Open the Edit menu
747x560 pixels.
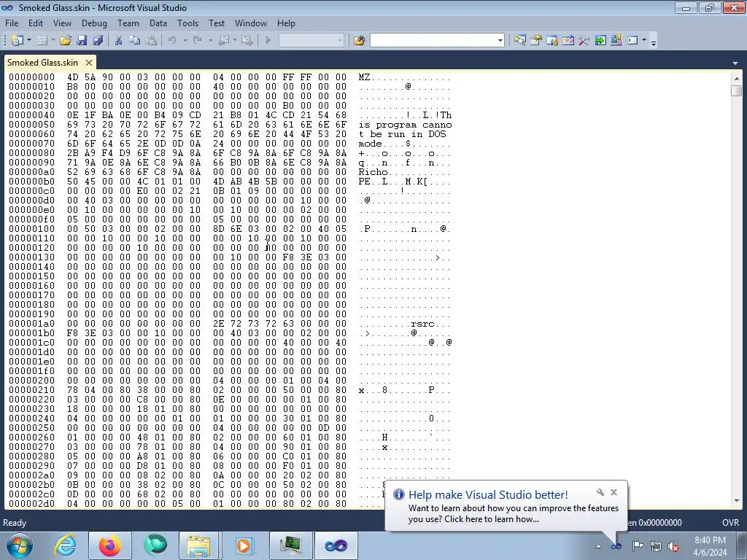click(36, 23)
